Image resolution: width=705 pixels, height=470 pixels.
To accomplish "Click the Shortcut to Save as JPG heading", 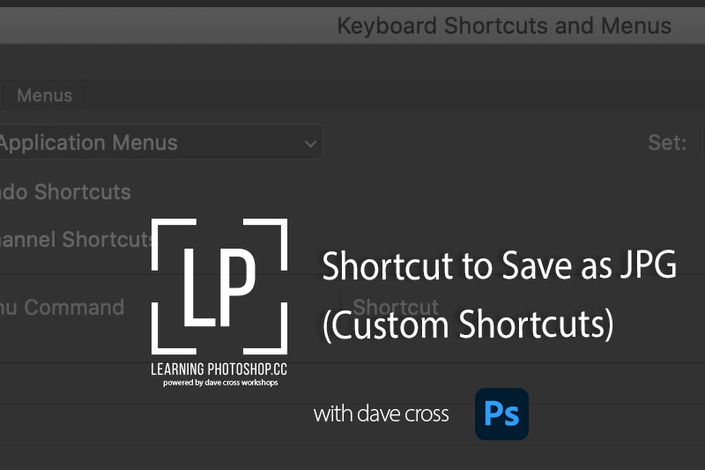I will 499,266.
